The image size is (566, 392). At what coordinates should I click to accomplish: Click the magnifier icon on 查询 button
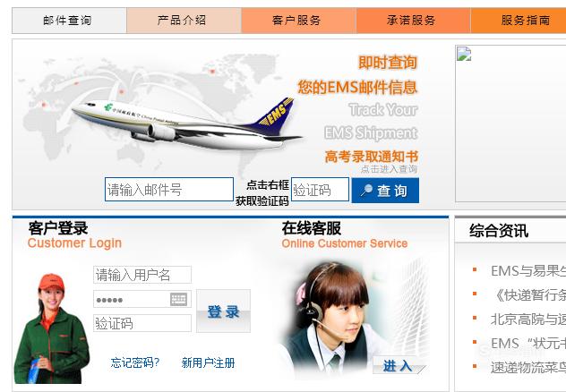(x=366, y=190)
